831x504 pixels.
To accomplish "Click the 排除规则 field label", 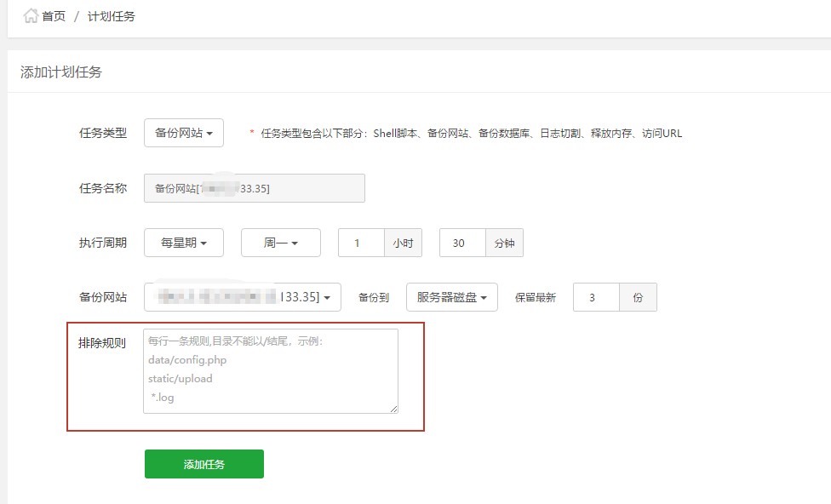I will 102,343.
